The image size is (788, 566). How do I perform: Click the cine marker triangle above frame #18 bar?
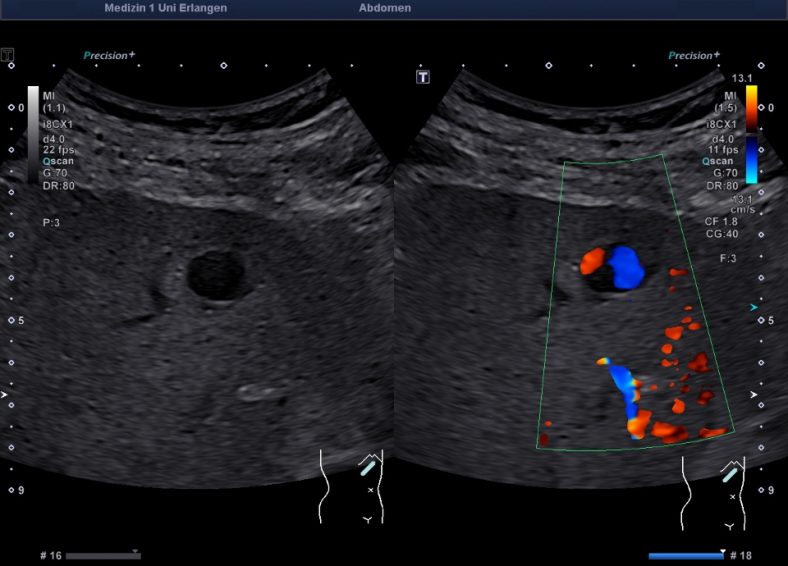pos(721,549)
